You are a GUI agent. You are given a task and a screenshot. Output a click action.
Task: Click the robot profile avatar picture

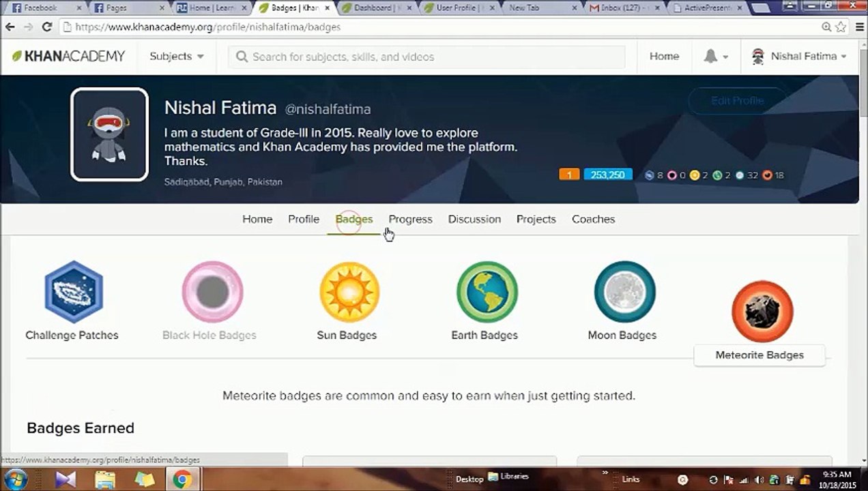click(109, 134)
